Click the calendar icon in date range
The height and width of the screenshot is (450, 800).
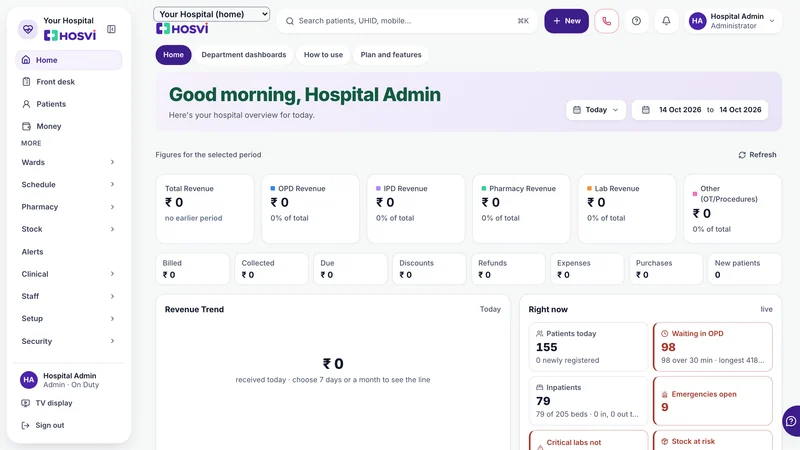pos(645,110)
